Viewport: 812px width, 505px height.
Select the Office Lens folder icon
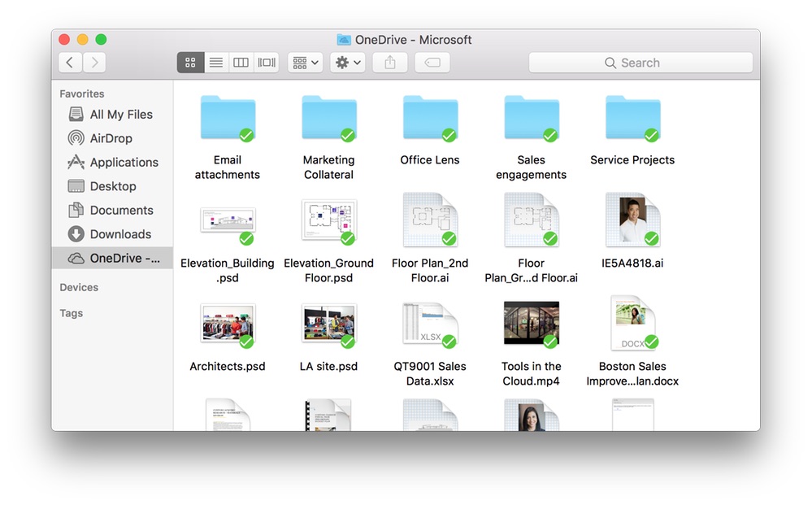430,119
